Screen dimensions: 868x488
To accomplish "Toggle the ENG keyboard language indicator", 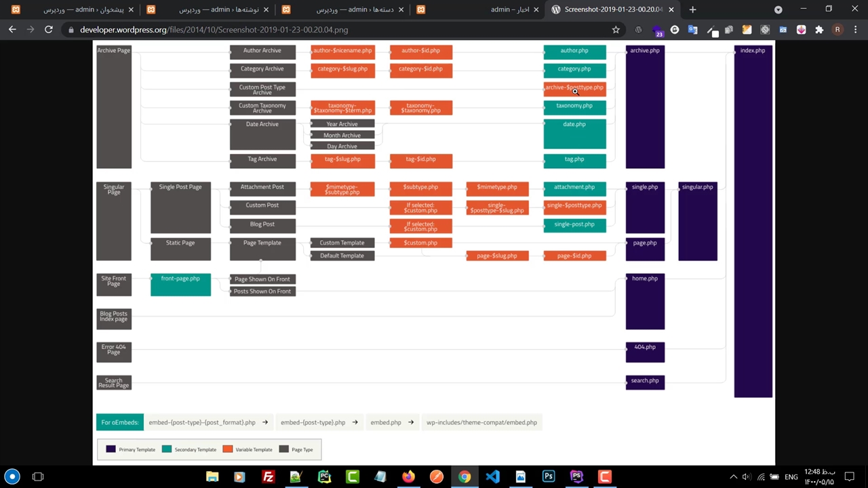I will pyautogui.click(x=791, y=476).
